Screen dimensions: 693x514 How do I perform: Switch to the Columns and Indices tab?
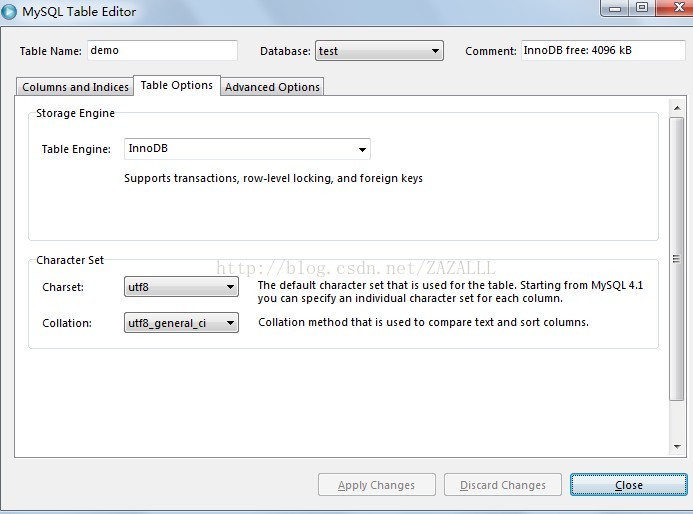[75, 87]
